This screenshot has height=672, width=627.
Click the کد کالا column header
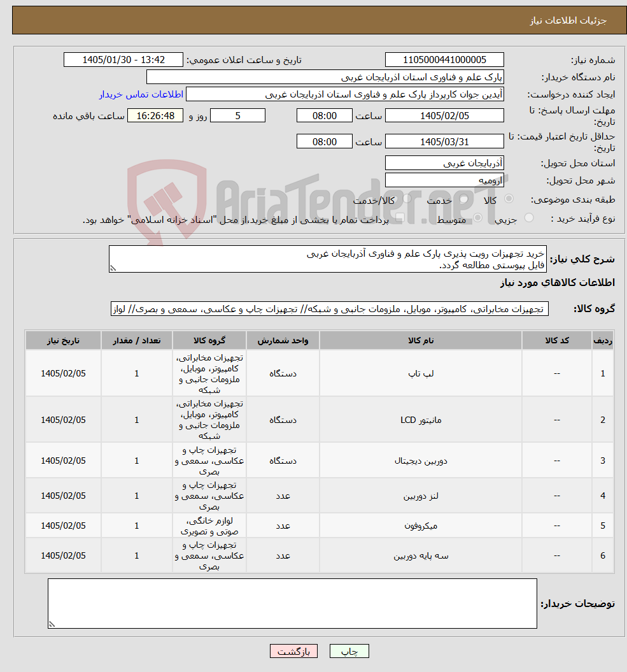coord(557,340)
